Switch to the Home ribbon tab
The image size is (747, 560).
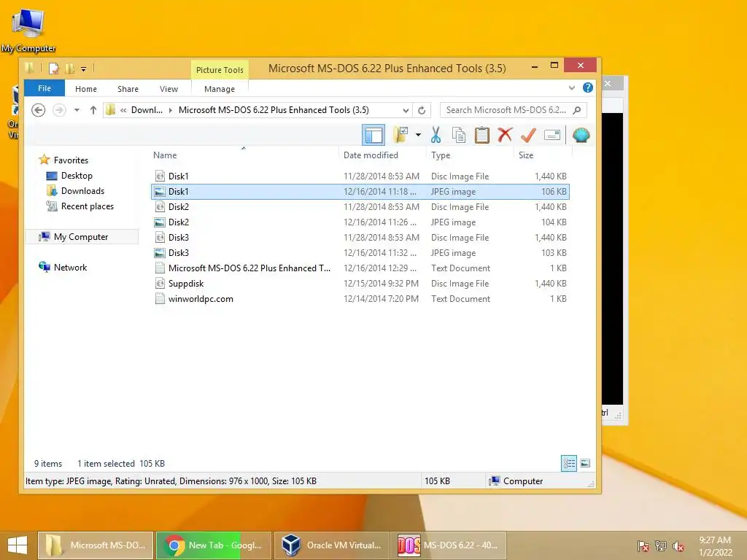tap(86, 89)
